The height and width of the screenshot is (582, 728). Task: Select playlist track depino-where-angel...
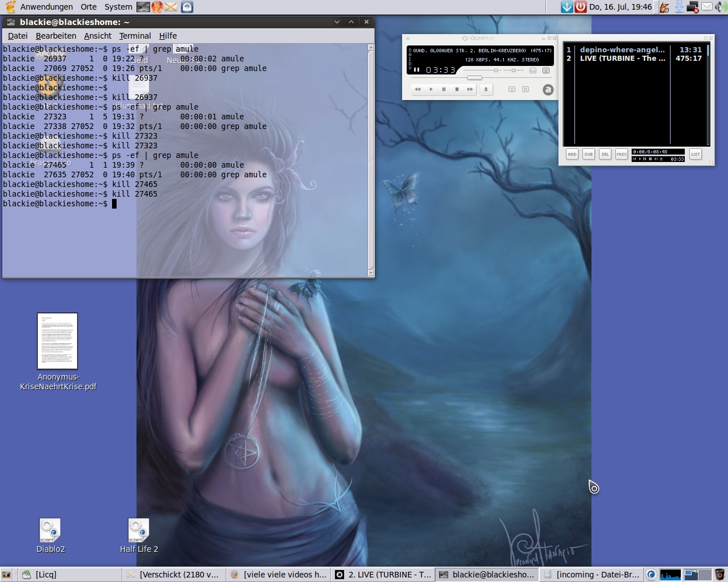click(634, 49)
